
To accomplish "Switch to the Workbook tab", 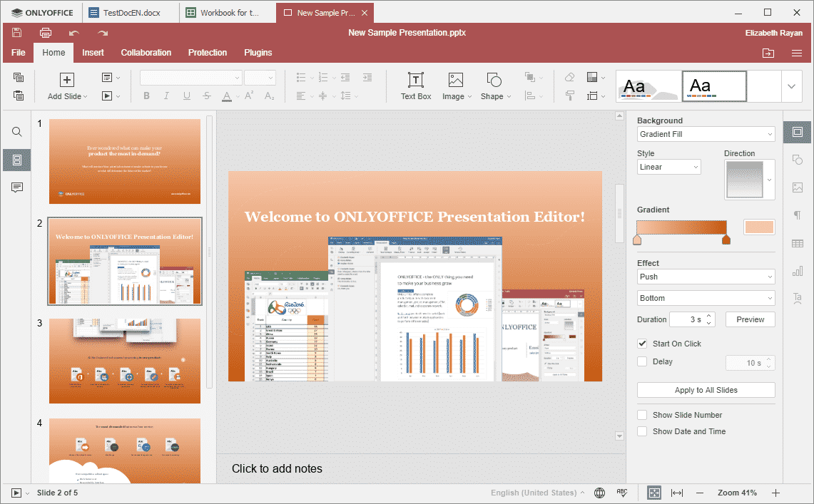I will [228, 13].
